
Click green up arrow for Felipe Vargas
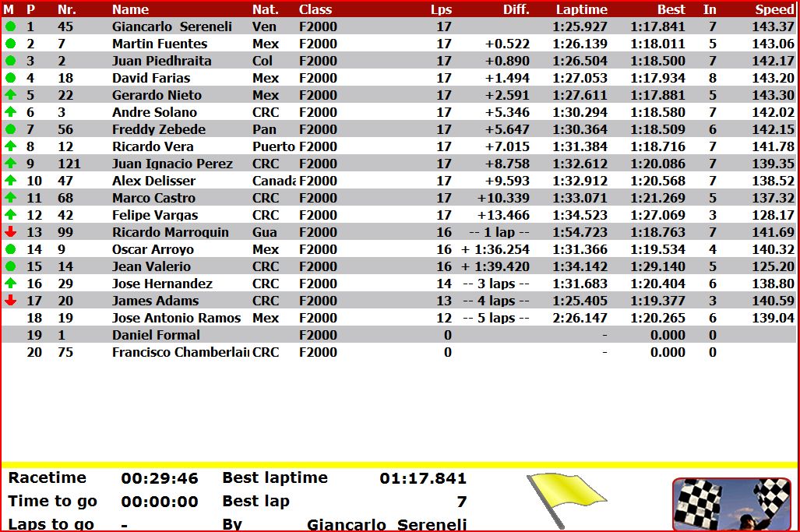pyautogui.click(x=10, y=215)
